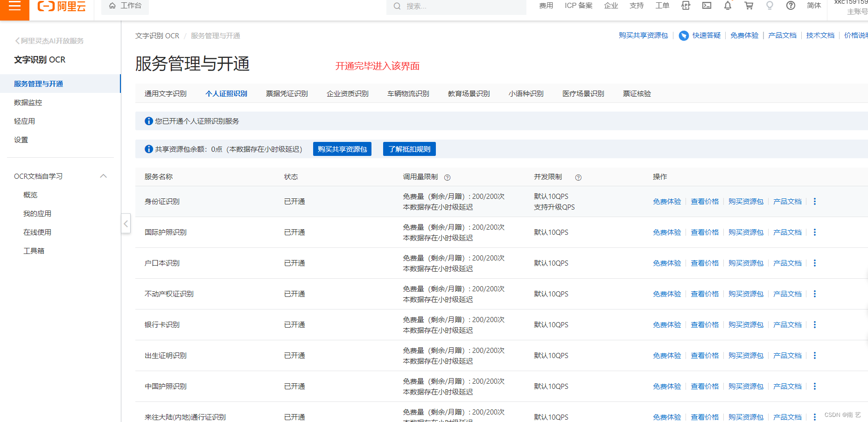Open 产品文档 for 银行卡识别
This screenshot has height=422, width=868.
point(787,324)
